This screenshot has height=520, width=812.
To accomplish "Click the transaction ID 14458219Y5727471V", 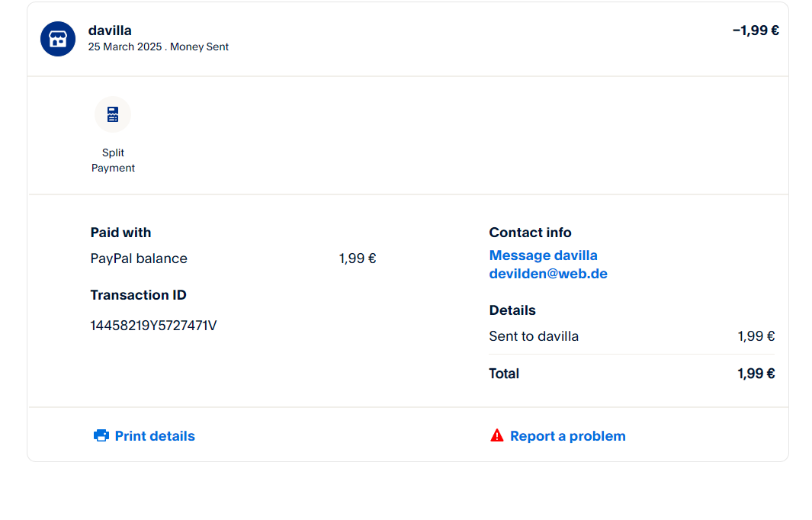I will click(x=153, y=326).
